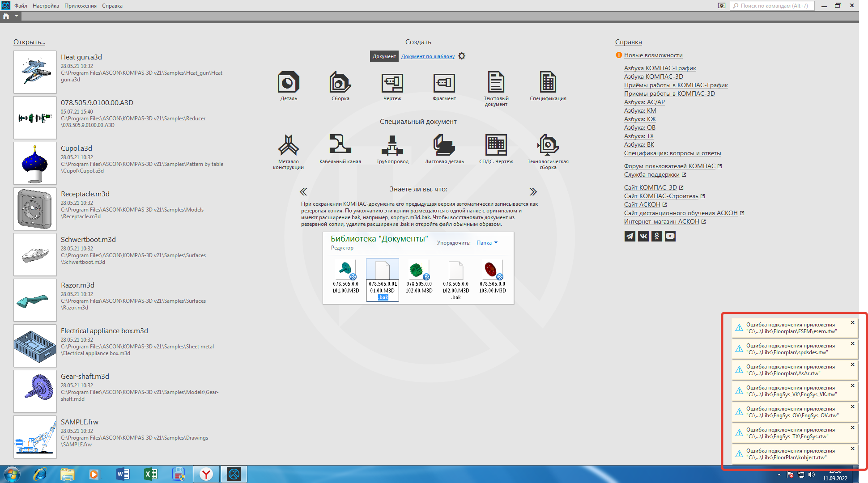
Task: Open Cupol.a3d recent file thumbnail
Action: [35, 163]
